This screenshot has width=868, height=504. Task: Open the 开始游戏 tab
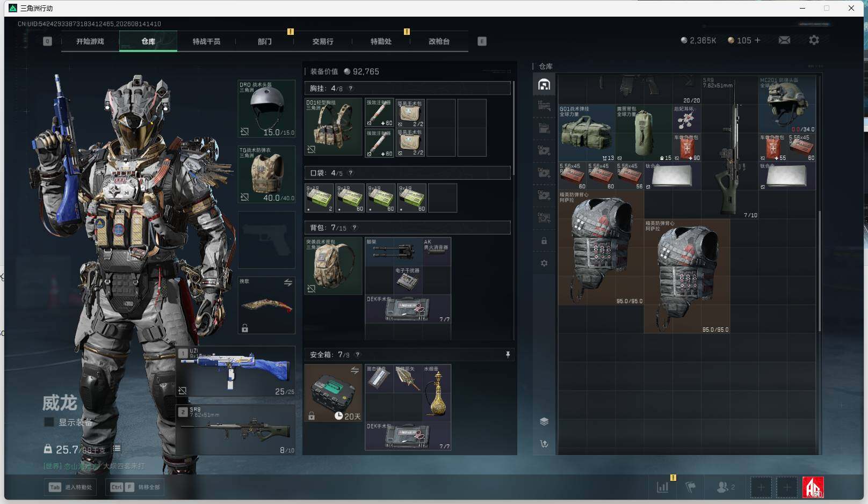(x=90, y=41)
